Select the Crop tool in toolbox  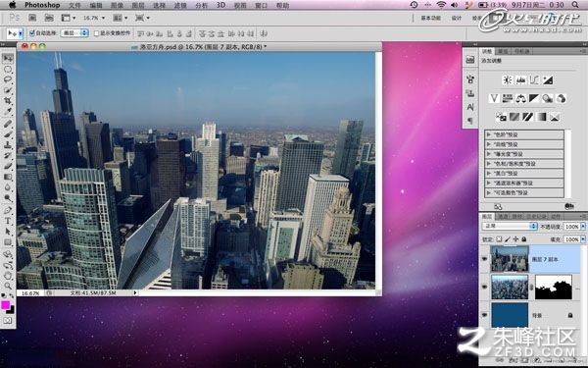click(x=8, y=101)
